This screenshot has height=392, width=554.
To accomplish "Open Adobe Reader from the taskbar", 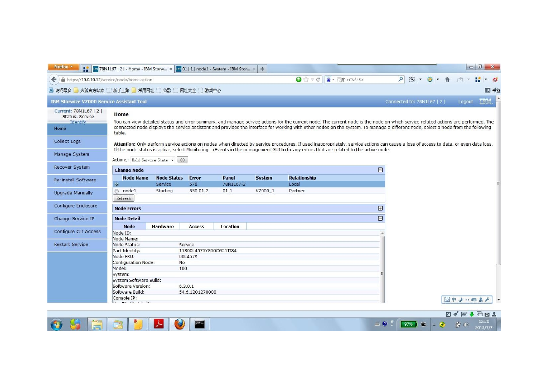I will point(159,324).
